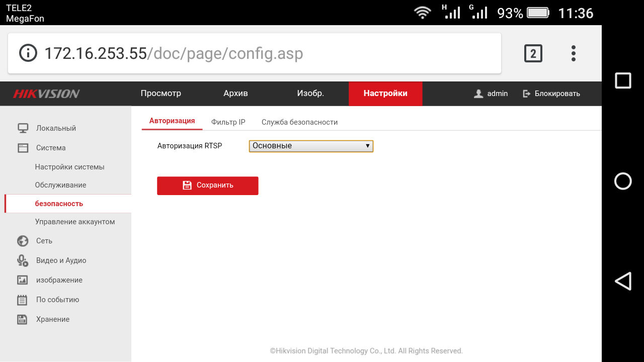
Task: Expand the Сеть section in sidebar
Action: pyautogui.click(x=44, y=241)
